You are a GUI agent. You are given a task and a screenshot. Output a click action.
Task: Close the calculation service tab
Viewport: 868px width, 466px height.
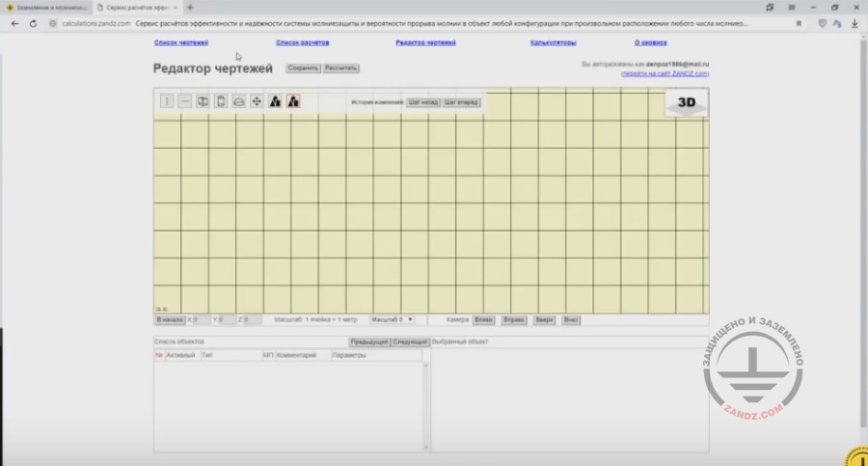(176, 7)
